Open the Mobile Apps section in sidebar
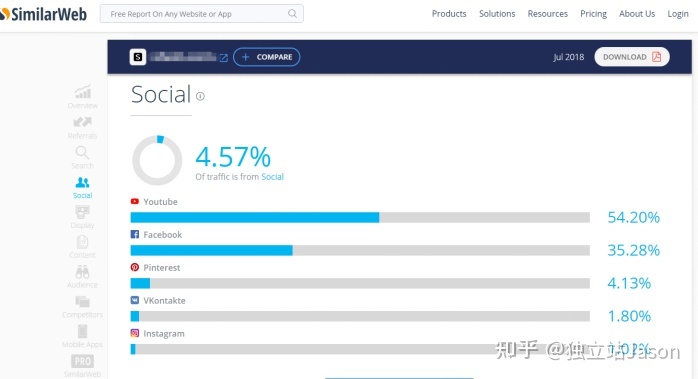This screenshot has width=698, height=379. 82,337
